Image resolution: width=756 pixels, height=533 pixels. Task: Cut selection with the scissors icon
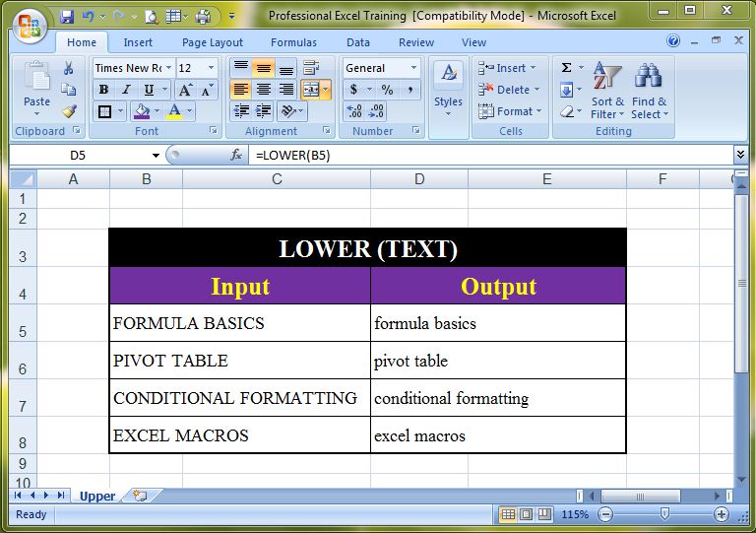(69, 68)
